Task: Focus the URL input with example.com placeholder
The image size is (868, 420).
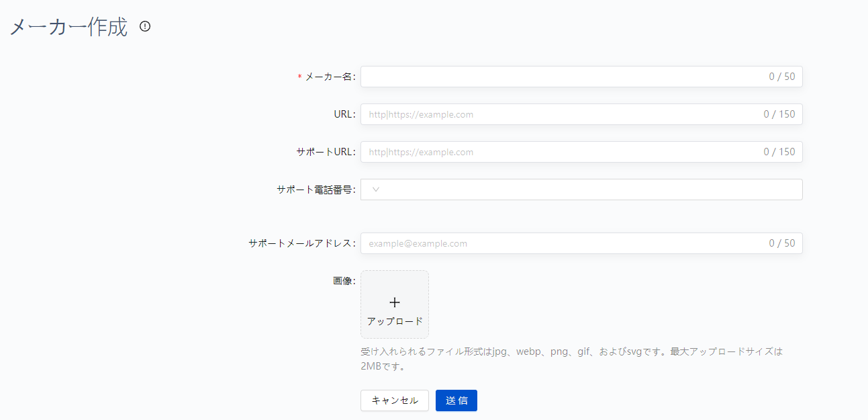Action: (537, 114)
